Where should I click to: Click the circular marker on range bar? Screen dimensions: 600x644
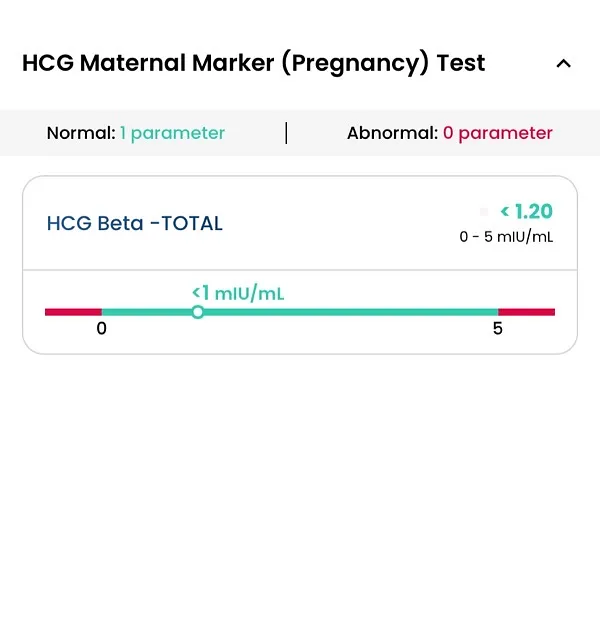pos(198,312)
